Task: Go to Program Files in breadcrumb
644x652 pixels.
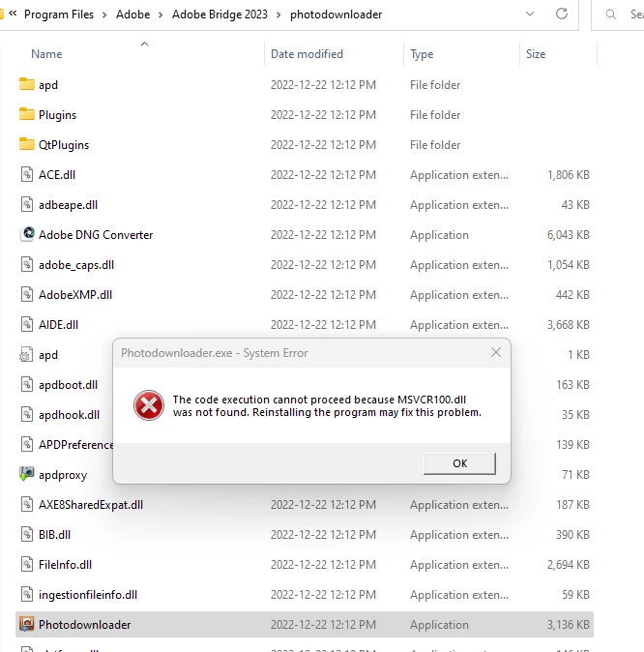Action: (x=59, y=15)
